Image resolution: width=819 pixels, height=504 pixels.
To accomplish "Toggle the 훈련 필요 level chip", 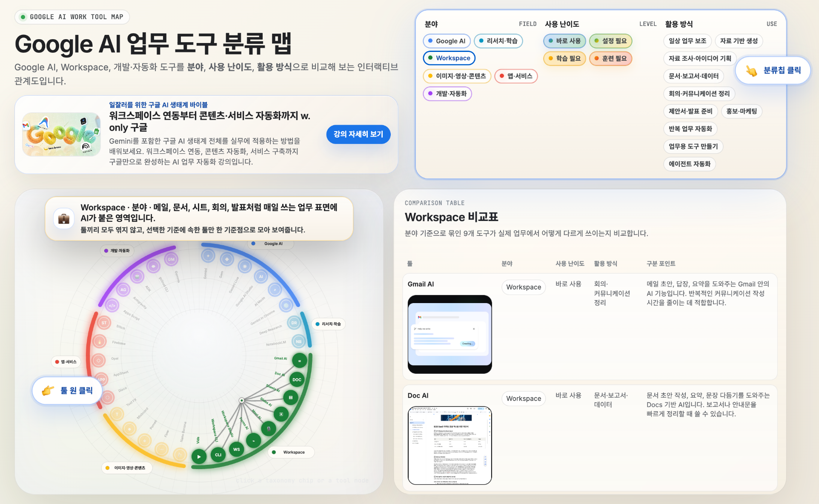I will coord(610,58).
